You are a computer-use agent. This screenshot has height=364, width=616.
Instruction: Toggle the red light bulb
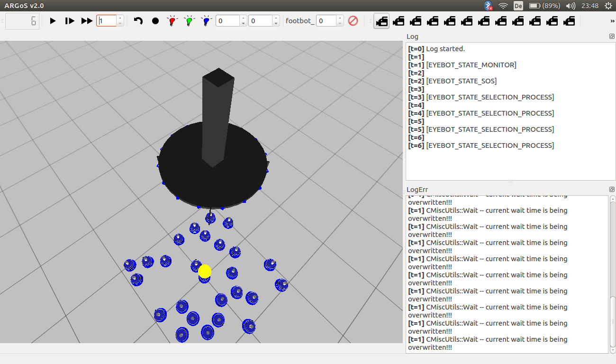(x=172, y=21)
